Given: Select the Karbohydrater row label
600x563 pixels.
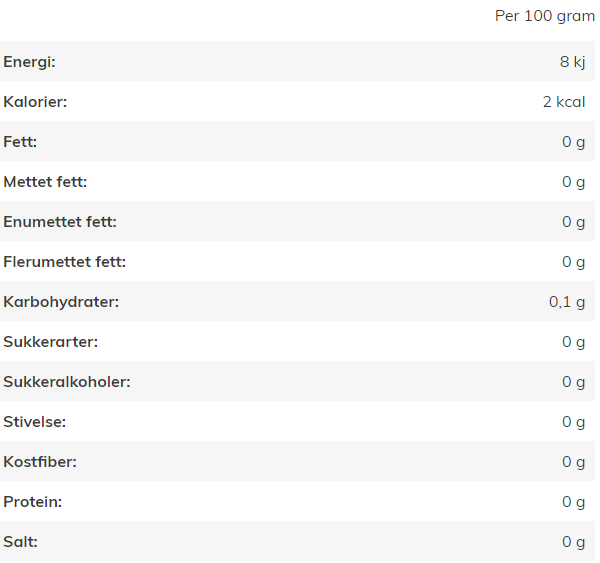Looking at the screenshot, I should click(x=61, y=302).
